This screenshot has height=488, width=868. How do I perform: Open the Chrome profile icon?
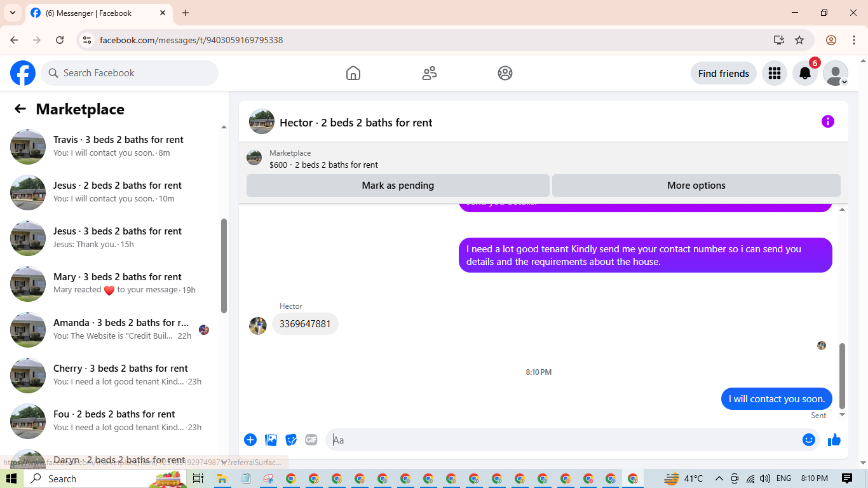(831, 40)
